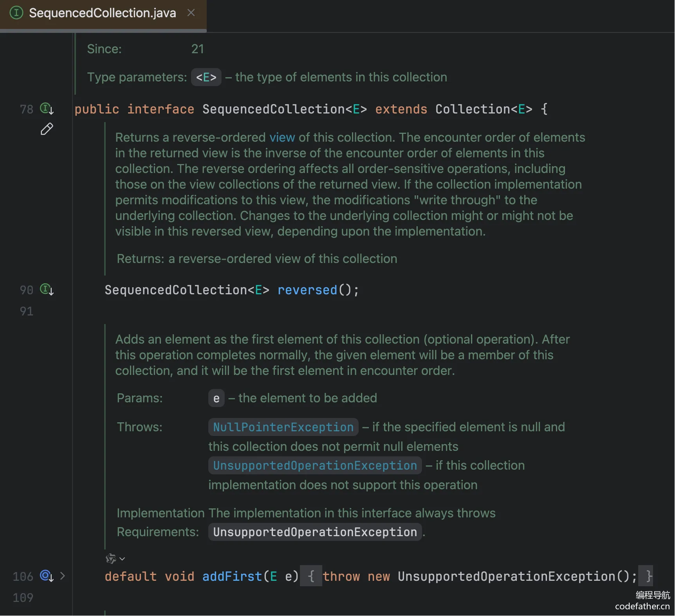Click line number 91 in gutter
675x616 pixels.
(26, 311)
